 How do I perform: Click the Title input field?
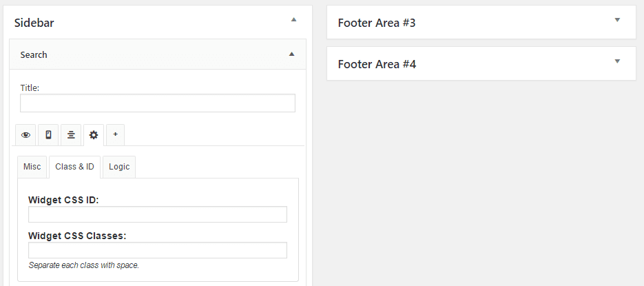coord(158,103)
